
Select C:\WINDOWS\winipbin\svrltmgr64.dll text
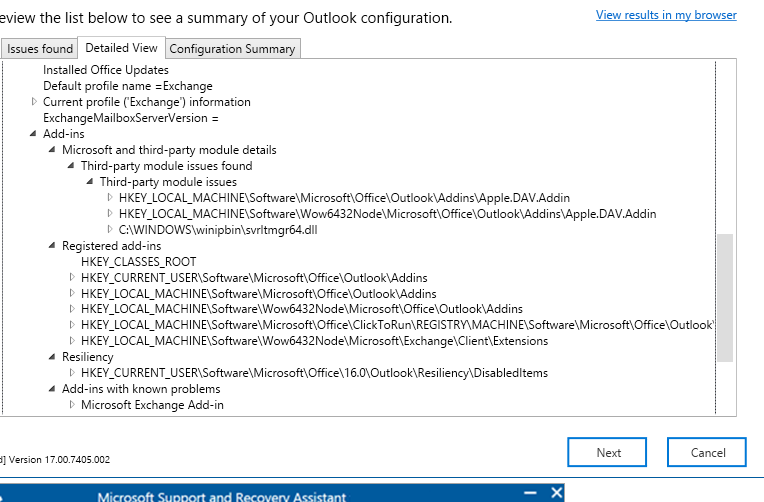[218, 230]
